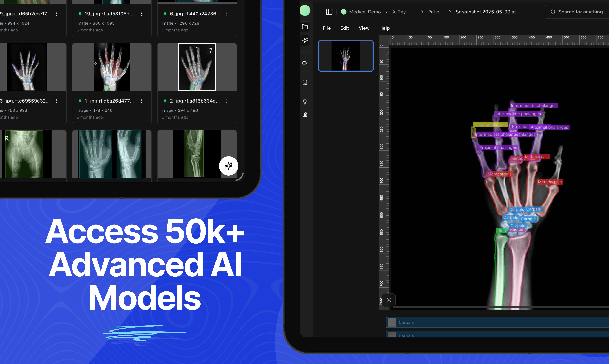Click the floating white sparkle AI button
This screenshot has height=364, width=609.
[x=228, y=166]
